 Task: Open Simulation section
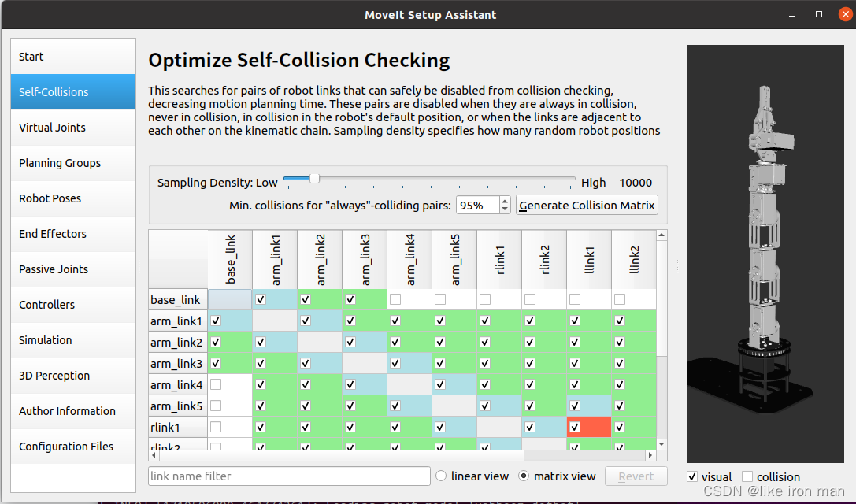click(73, 340)
